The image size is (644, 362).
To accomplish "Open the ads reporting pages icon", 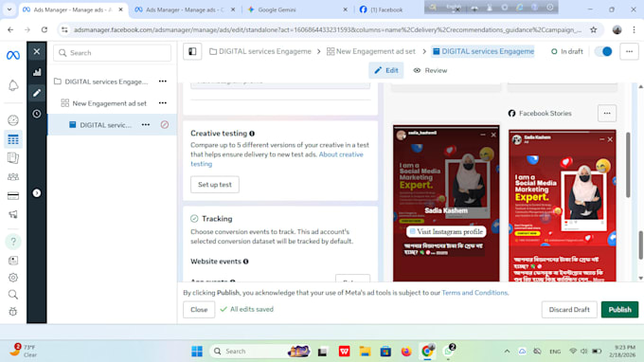I will coord(13,158).
